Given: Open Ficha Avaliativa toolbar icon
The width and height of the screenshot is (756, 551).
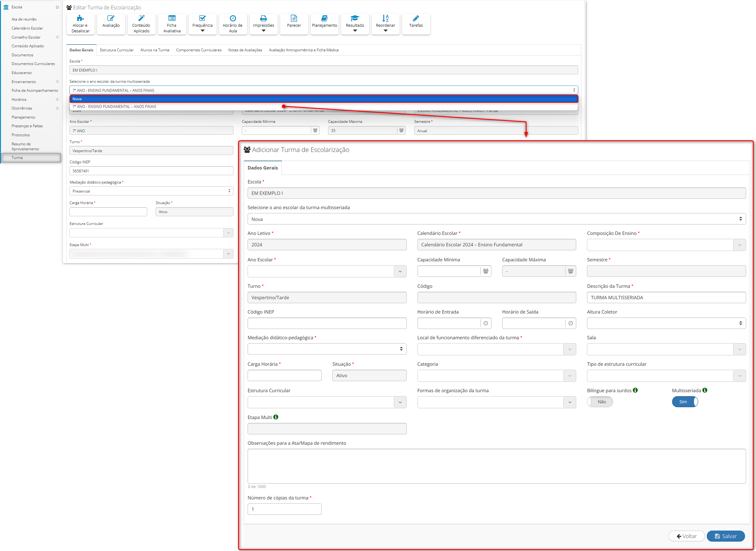Looking at the screenshot, I should (x=172, y=24).
